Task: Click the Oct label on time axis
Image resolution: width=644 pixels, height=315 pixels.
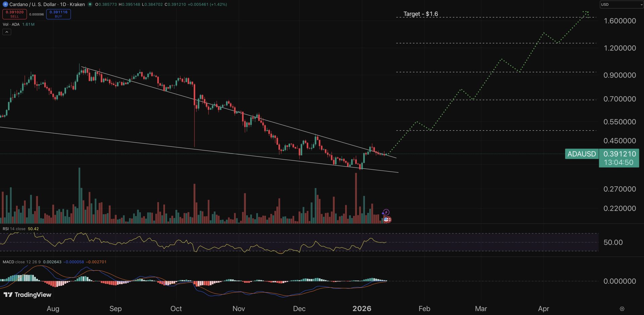Action: 176,309
